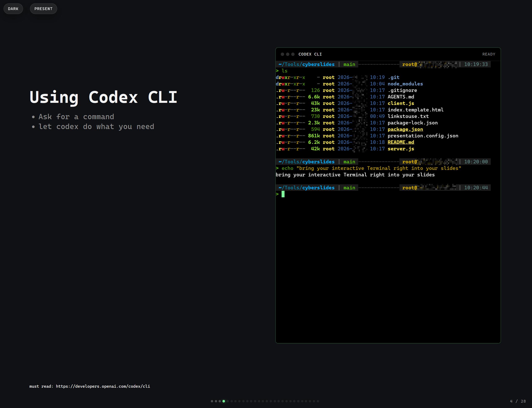This screenshot has width=532, height=408.
Task: Click the .git directory entry
Action: 393,77
